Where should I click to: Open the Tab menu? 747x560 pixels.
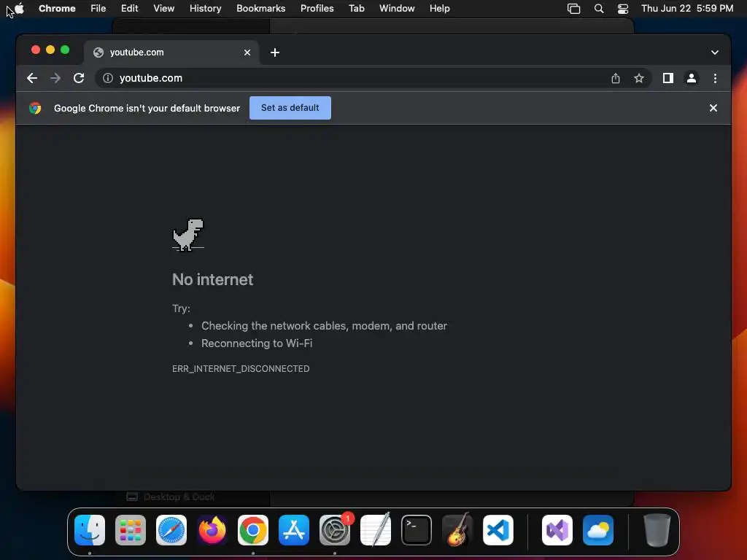356,8
